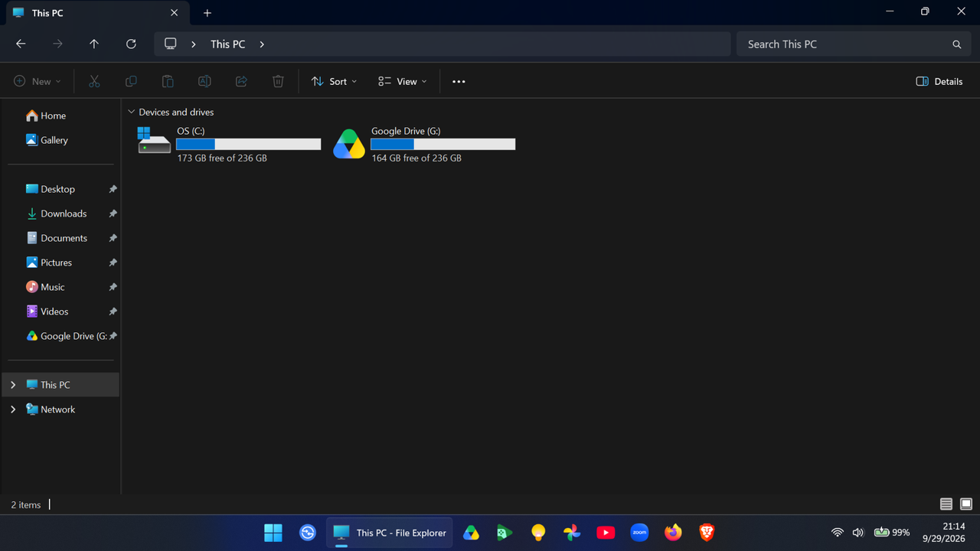Click the Windows Start button
This screenshot has height=551, width=980.
(273, 533)
